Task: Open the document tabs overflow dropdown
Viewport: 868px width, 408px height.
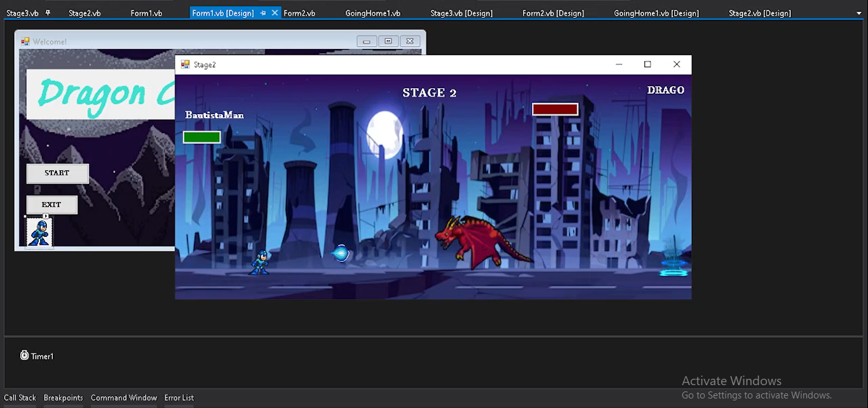Action: tap(859, 13)
